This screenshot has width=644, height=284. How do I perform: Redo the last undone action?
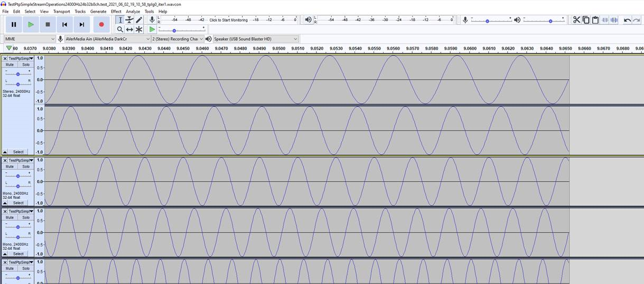pos(637,20)
